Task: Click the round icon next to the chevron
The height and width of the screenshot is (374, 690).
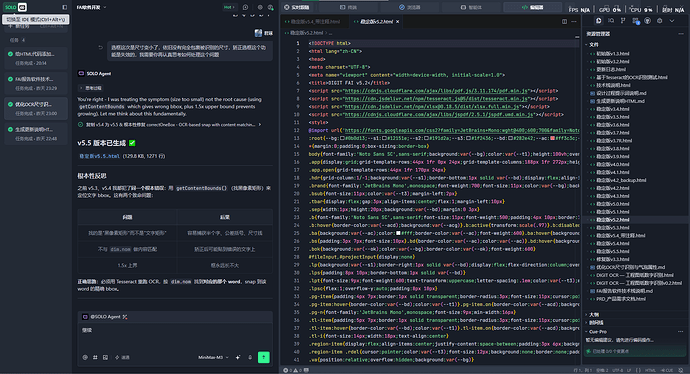Action: click(x=659, y=20)
